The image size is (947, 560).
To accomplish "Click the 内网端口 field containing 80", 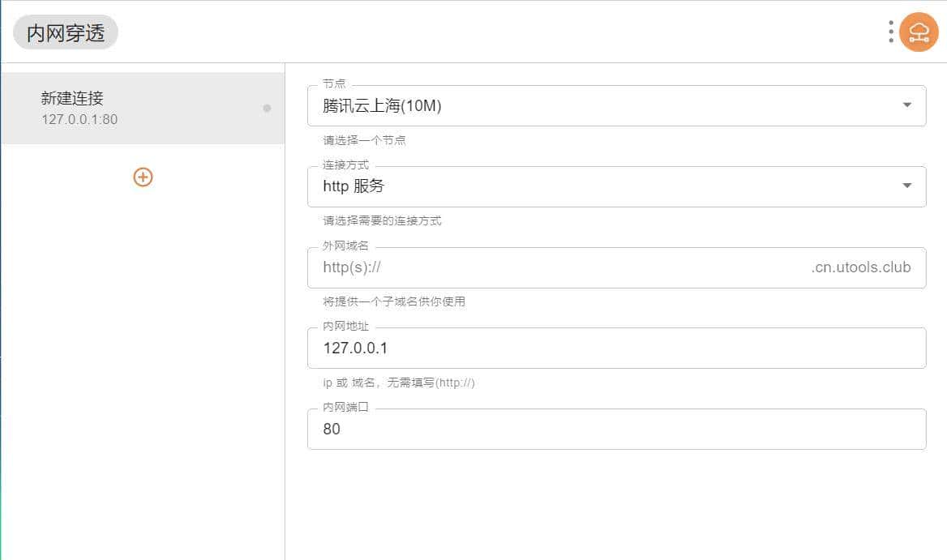I will (x=568, y=430).
